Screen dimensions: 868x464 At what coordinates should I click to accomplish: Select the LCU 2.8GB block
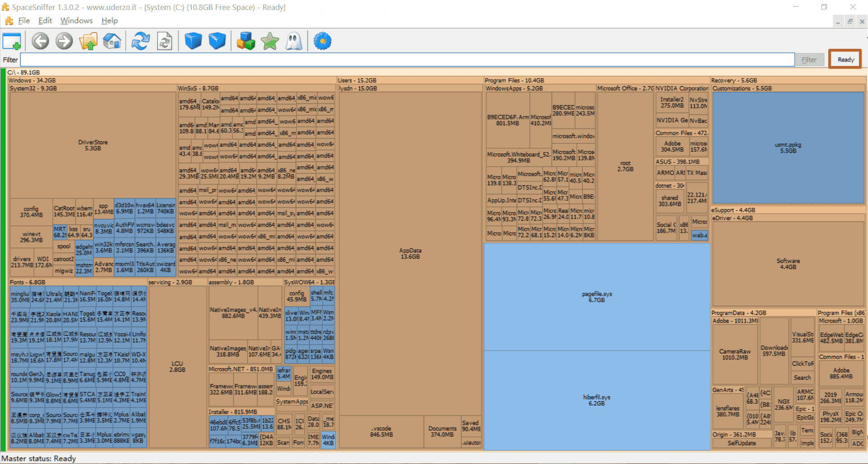(177, 366)
